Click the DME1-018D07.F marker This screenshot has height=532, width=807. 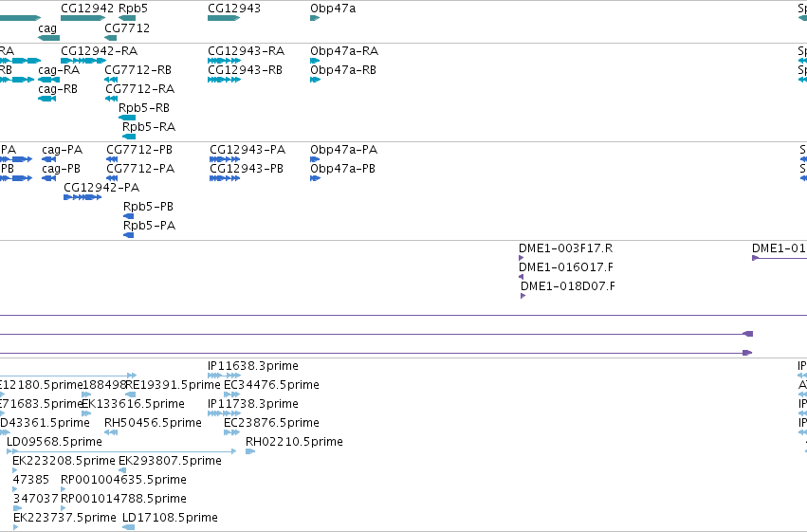(x=523, y=296)
